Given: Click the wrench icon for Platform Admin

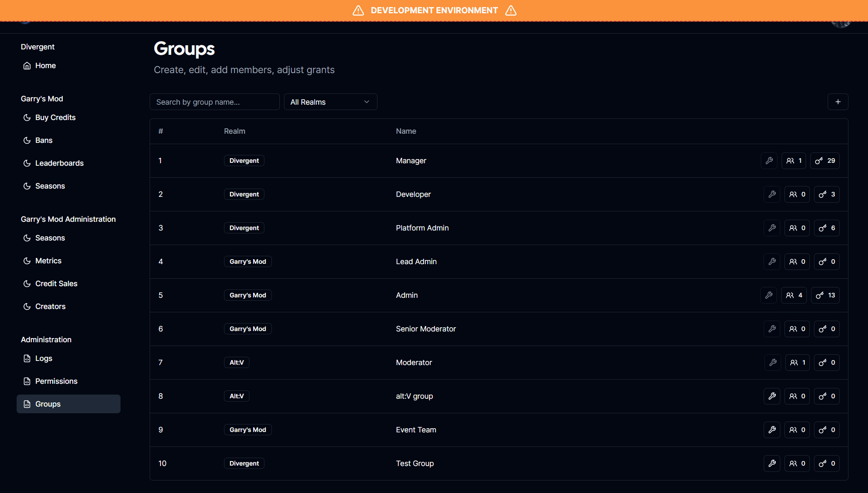Looking at the screenshot, I should 772,228.
